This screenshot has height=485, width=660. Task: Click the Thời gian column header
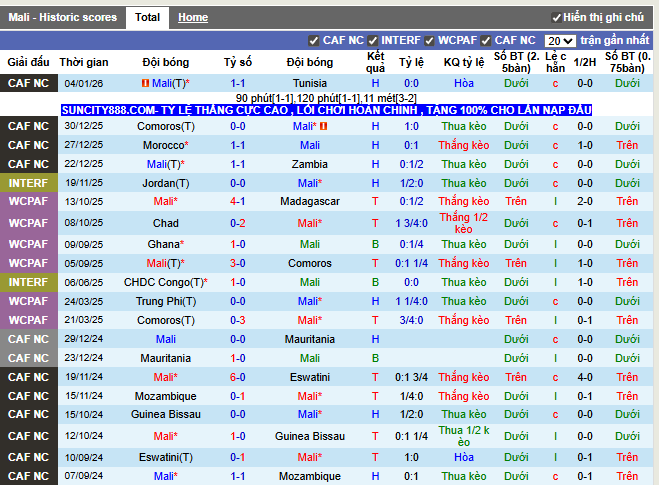tap(84, 62)
